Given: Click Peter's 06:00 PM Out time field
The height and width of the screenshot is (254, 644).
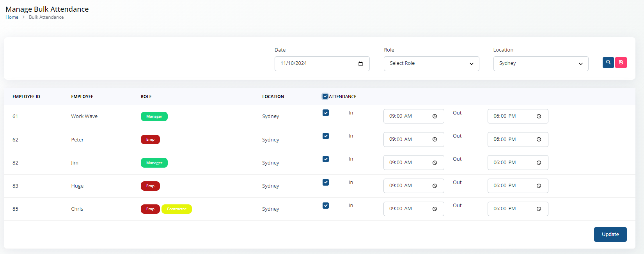Looking at the screenshot, I should pos(518,140).
